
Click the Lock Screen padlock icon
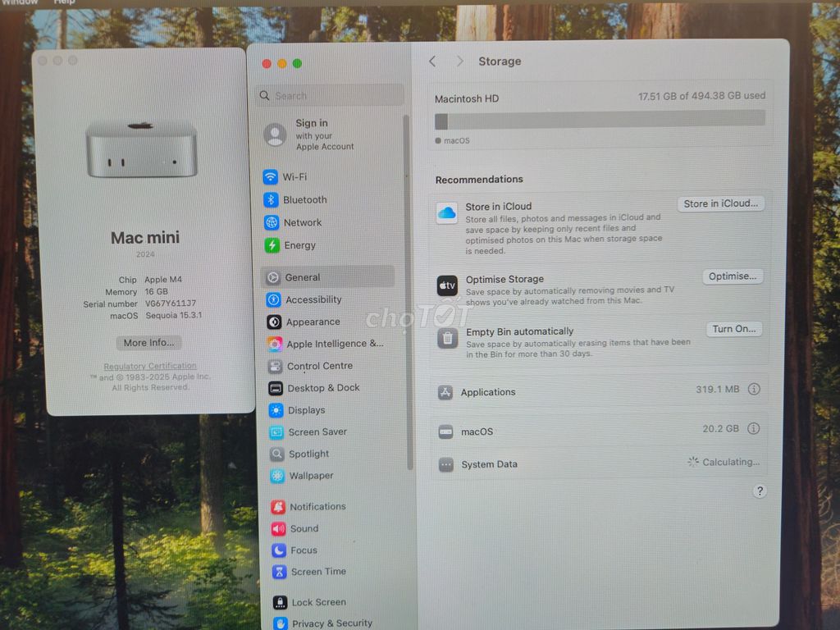pos(280,602)
